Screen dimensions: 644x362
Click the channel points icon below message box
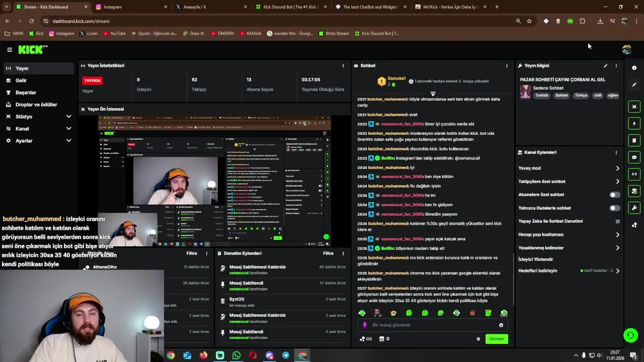362,339
